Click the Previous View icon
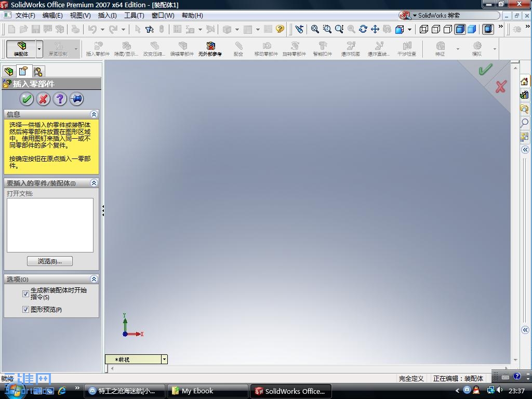Image resolution: width=532 pixels, height=399 pixels. (x=299, y=29)
